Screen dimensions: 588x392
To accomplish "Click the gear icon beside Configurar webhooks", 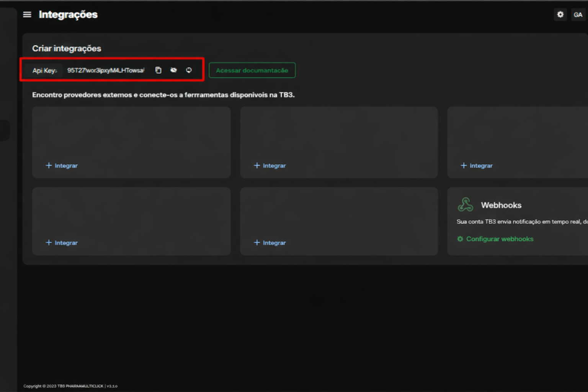I will pos(460,239).
